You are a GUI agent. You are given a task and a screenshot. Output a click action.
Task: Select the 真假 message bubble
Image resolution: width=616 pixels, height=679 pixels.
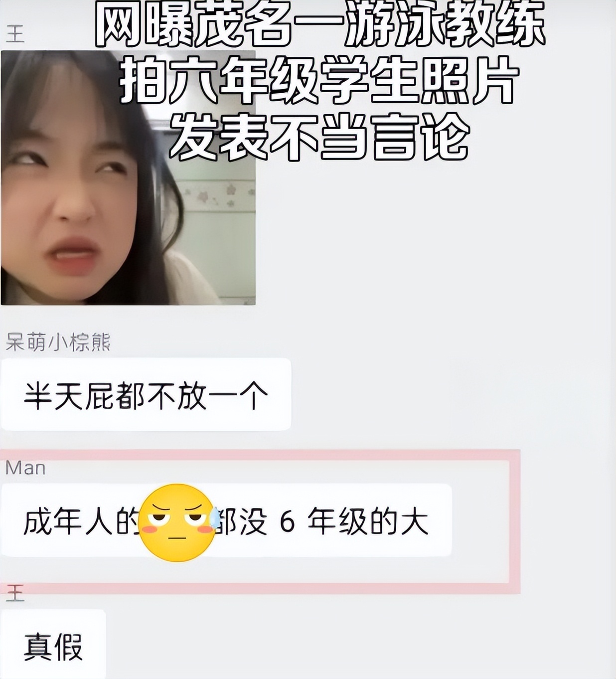click(x=53, y=644)
